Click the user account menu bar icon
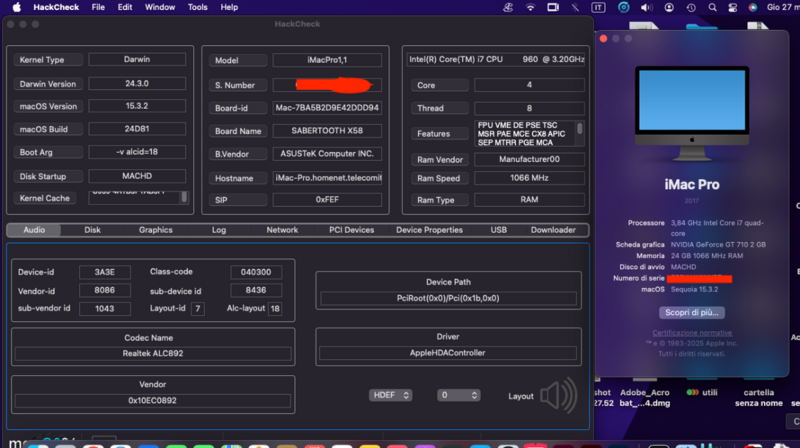This screenshot has height=448, width=800. 669,7
